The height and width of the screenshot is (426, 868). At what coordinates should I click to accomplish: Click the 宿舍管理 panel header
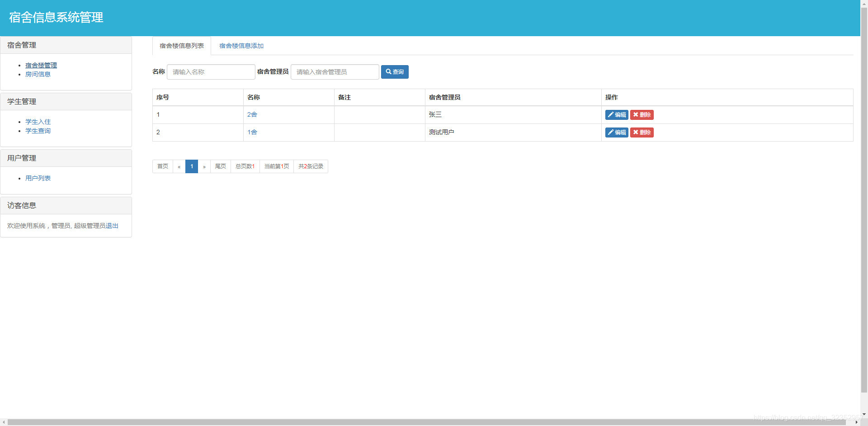click(66, 45)
